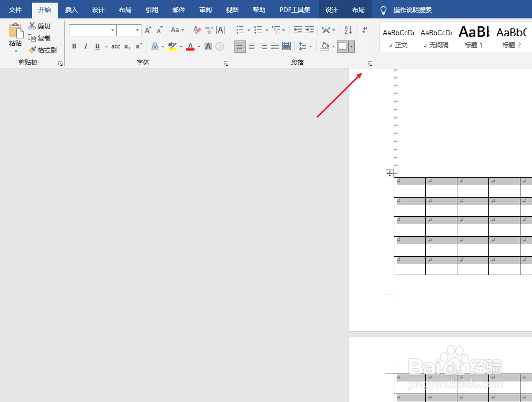Toggle italic formatting
The image size is (532, 402).
86,46
